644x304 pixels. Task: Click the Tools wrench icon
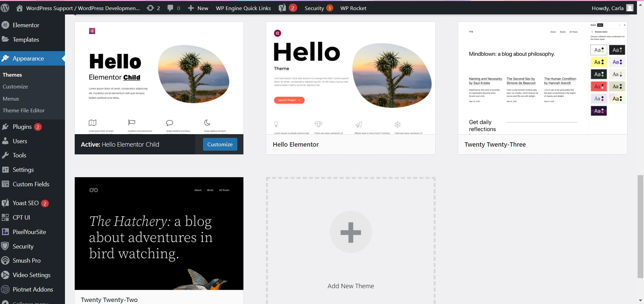tap(5, 155)
